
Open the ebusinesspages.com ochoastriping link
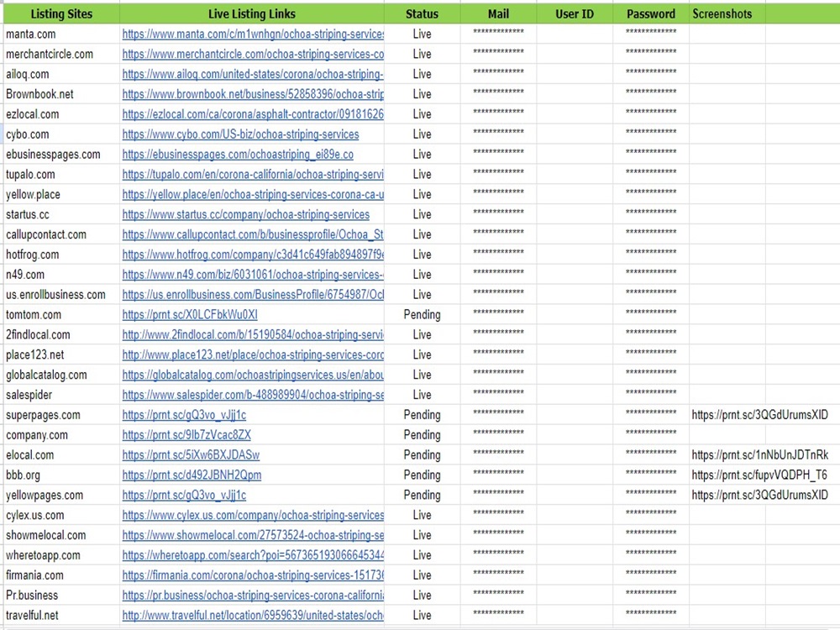(238, 155)
